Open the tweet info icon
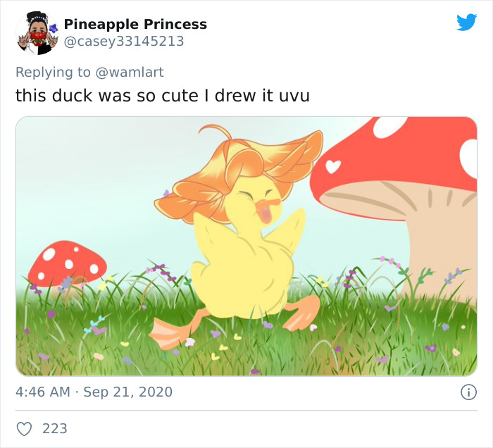 468,392
